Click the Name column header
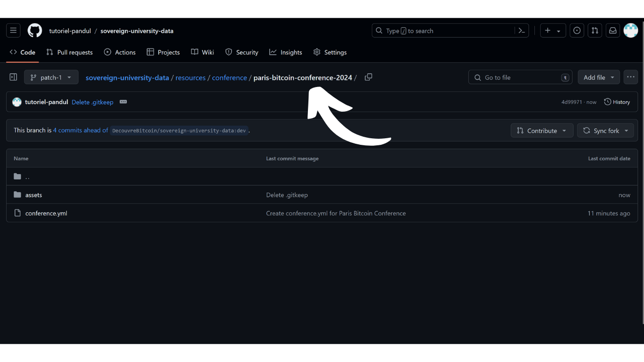 21,158
